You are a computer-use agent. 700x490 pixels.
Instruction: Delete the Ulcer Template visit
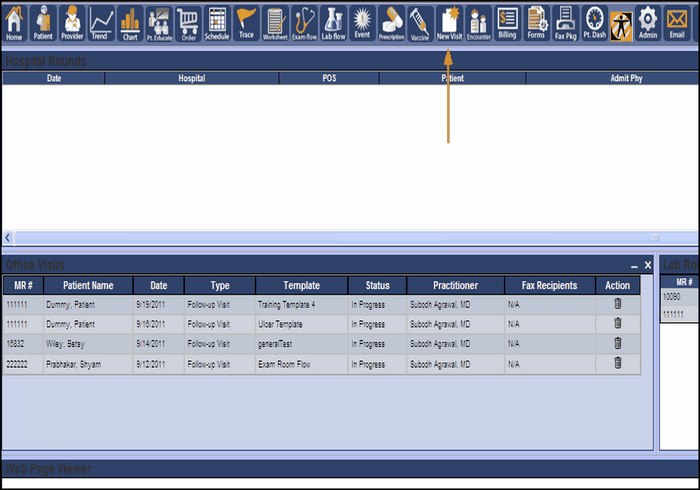618,323
